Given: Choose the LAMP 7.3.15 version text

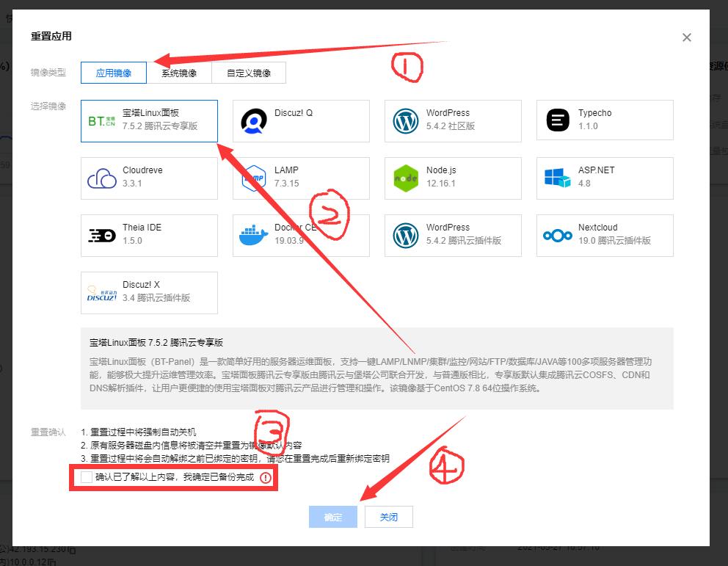Looking at the screenshot, I should pos(286,184).
